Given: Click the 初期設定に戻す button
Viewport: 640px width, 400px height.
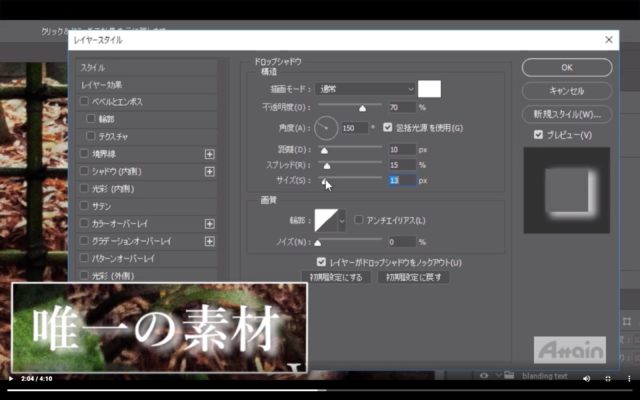Looking at the screenshot, I should point(413,278).
